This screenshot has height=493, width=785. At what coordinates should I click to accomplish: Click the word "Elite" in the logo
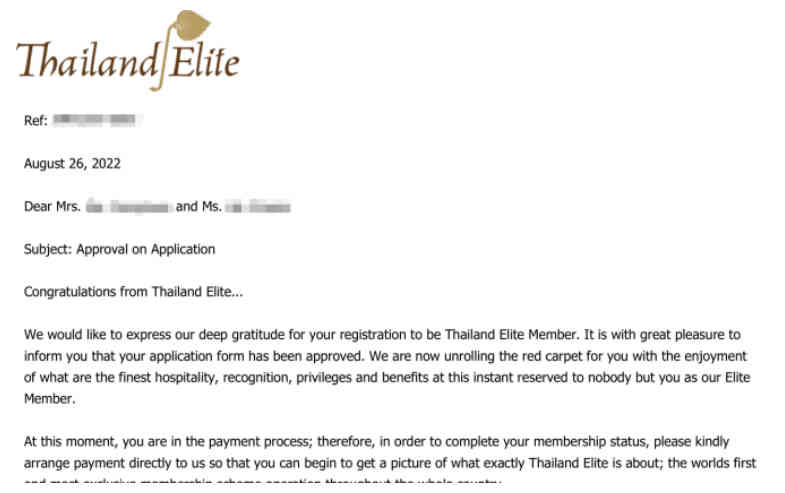(203, 62)
